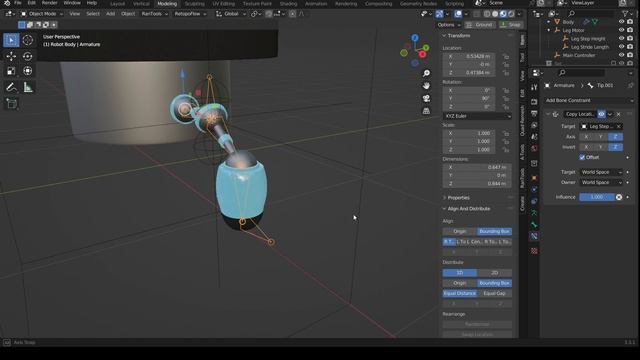Toggle the Offset checkbox
Image resolution: width=640 pixels, height=360 pixels.
(x=582, y=157)
